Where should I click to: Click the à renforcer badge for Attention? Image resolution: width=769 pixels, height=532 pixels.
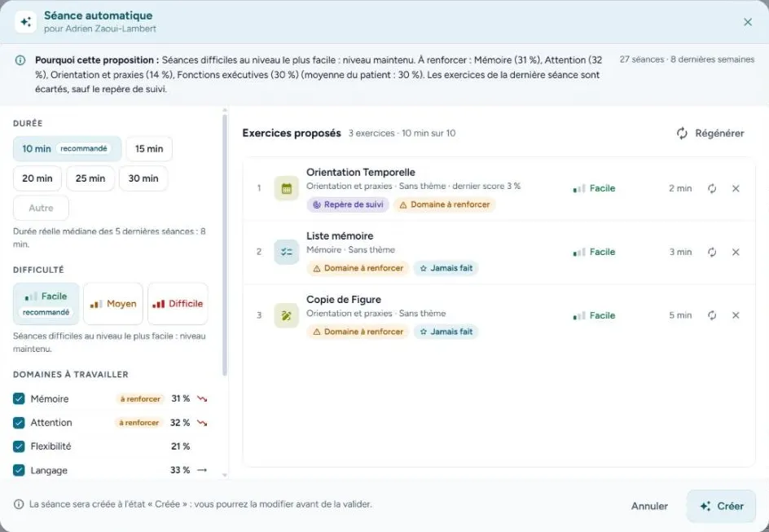(x=139, y=423)
